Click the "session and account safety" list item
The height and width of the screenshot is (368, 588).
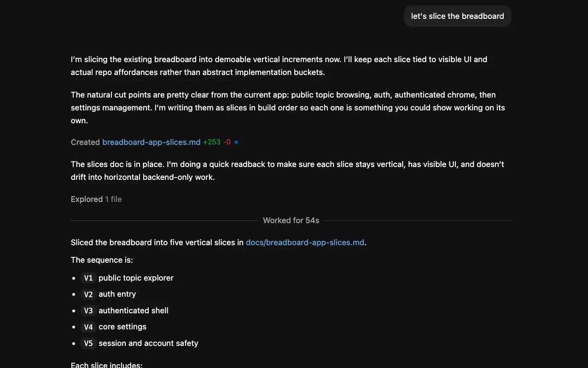[x=148, y=343]
